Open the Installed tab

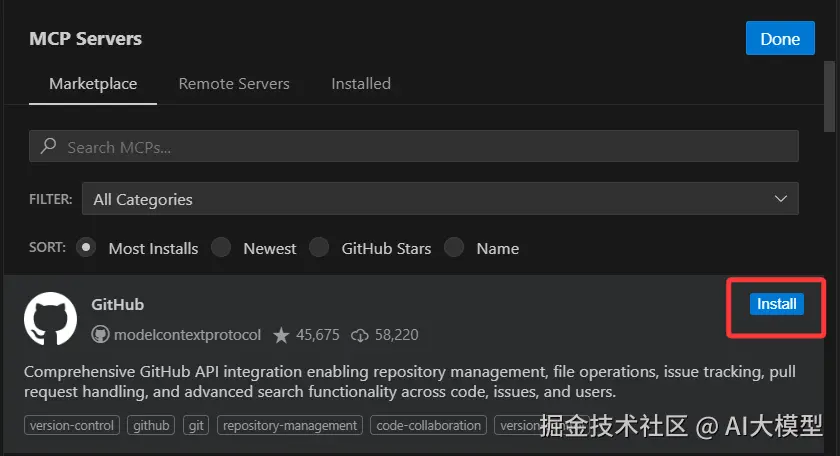click(361, 84)
